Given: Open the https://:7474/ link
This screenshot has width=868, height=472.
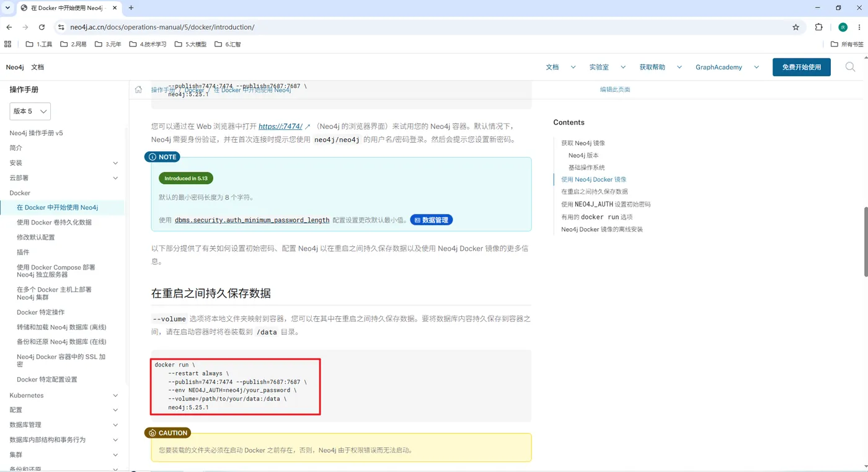Looking at the screenshot, I should [281, 126].
